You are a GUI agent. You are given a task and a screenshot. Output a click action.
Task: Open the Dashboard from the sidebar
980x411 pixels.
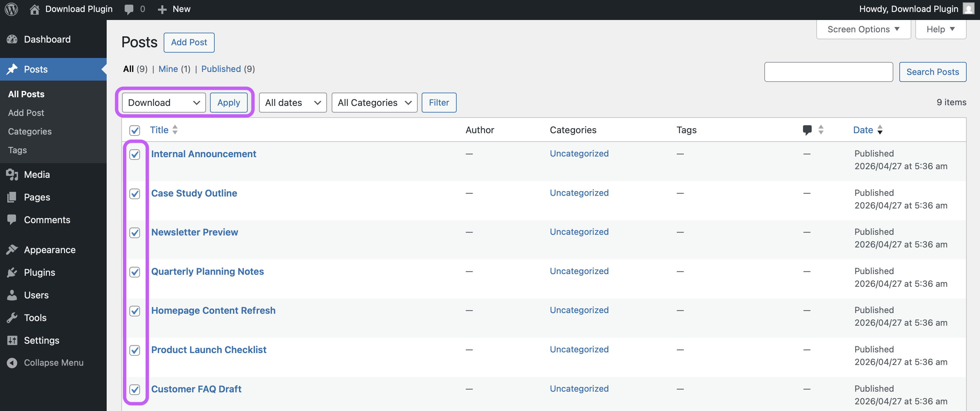(47, 39)
